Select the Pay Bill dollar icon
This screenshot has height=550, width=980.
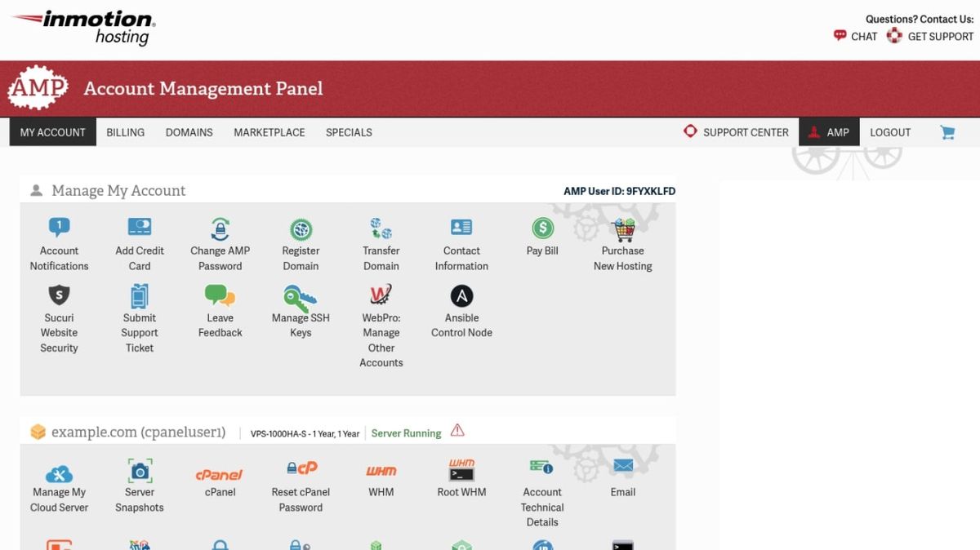(541, 227)
